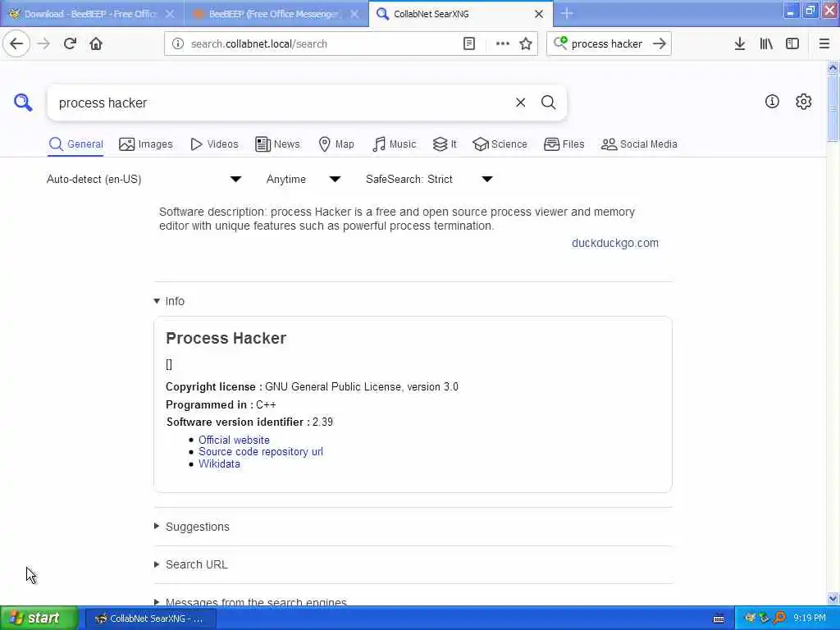Open the Wikidata link
This screenshot has height=630, width=840.
(x=219, y=464)
